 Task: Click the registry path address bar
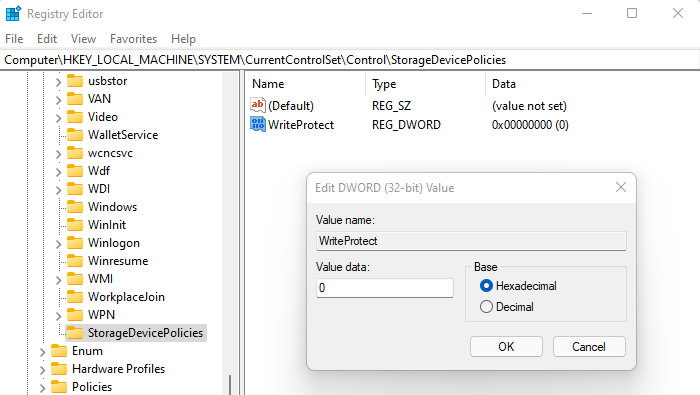[350, 60]
